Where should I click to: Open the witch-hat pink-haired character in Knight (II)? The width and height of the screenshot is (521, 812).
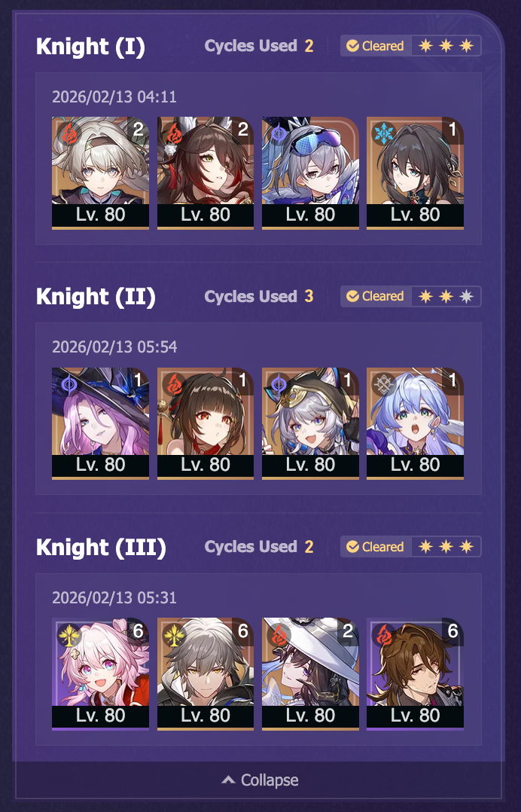pos(100,423)
